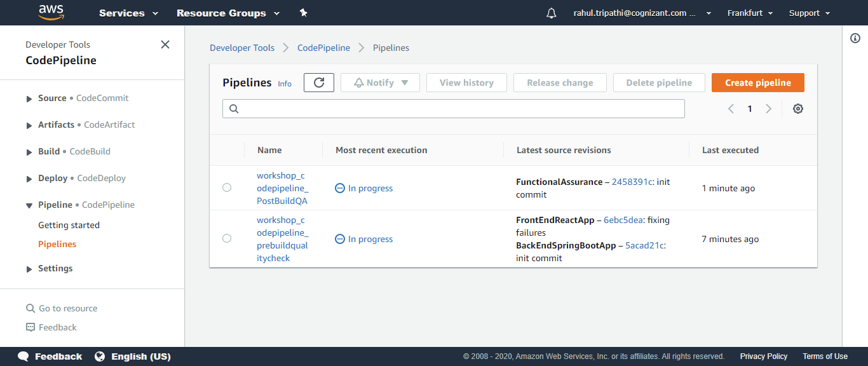This screenshot has height=366, width=868.
Task: Select Pipelines in the sidebar
Action: click(x=57, y=244)
